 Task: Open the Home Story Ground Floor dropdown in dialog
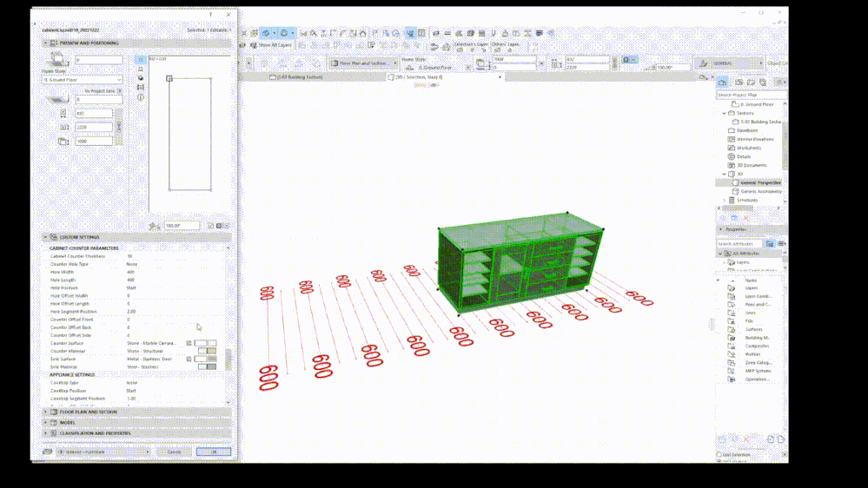[82, 80]
